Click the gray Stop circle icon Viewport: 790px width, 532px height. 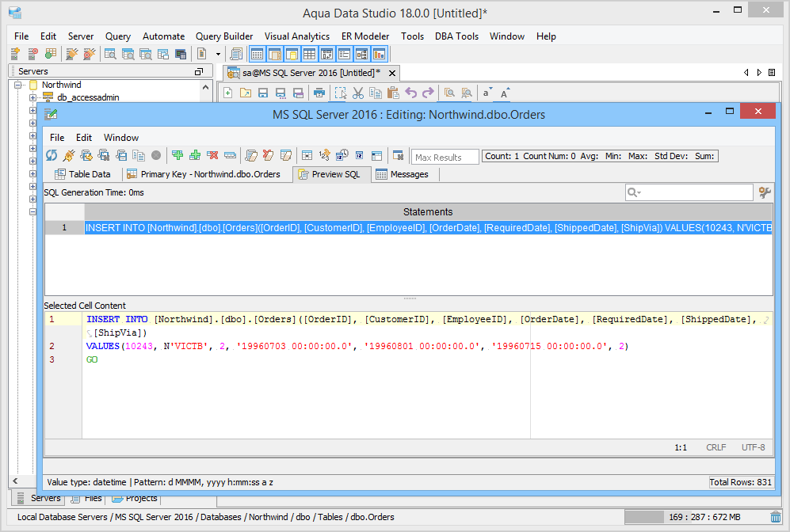[x=156, y=156]
